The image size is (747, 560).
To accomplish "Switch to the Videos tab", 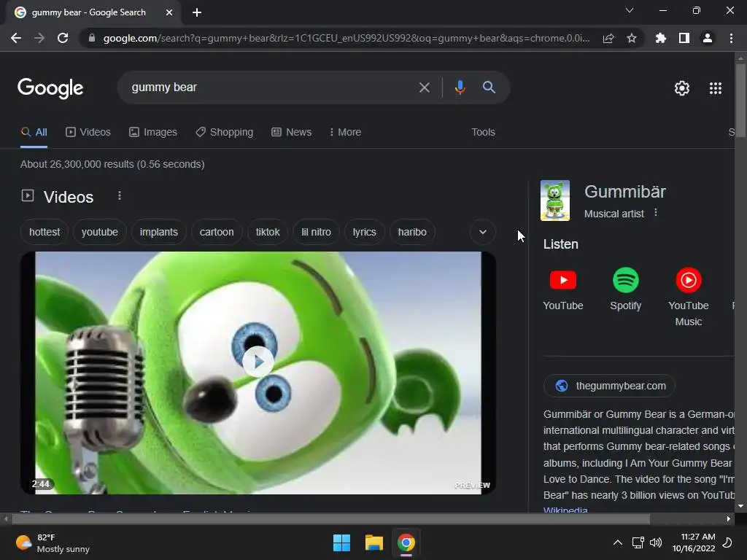I will [x=88, y=132].
